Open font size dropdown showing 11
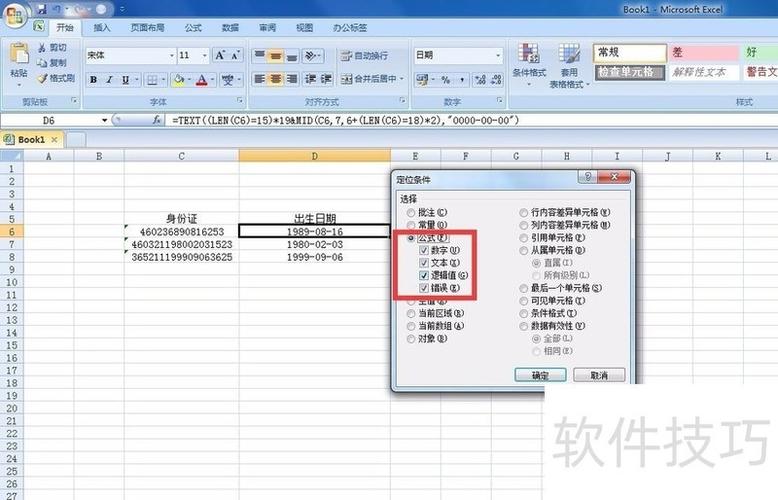 (x=204, y=56)
